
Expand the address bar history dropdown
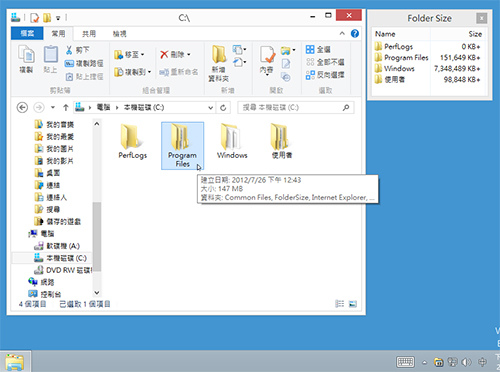click(x=211, y=108)
